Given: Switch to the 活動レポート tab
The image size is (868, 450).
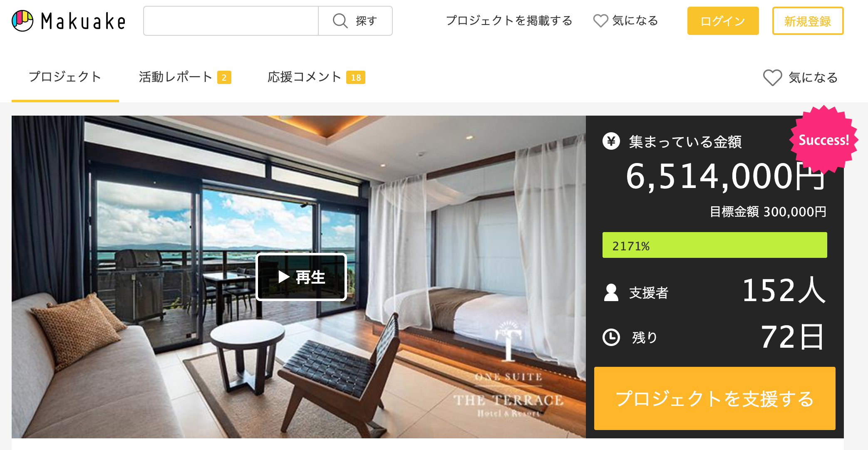Looking at the screenshot, I should coord(185,77).
